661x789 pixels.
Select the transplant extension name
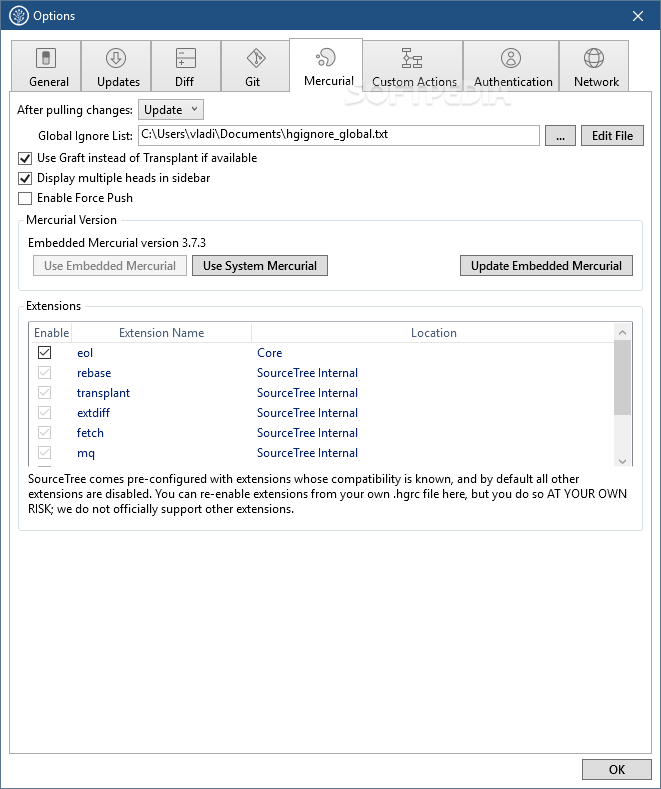[103, 393]
